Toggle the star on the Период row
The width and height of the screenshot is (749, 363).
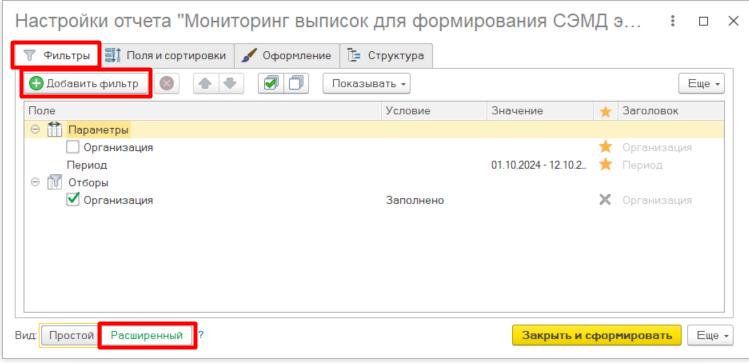pos(605,165)
